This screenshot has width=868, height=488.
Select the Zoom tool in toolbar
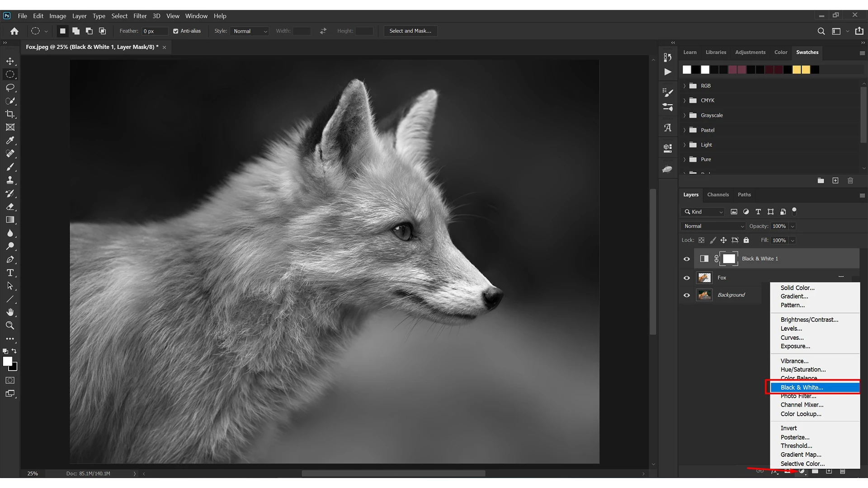tap(10, 325)
